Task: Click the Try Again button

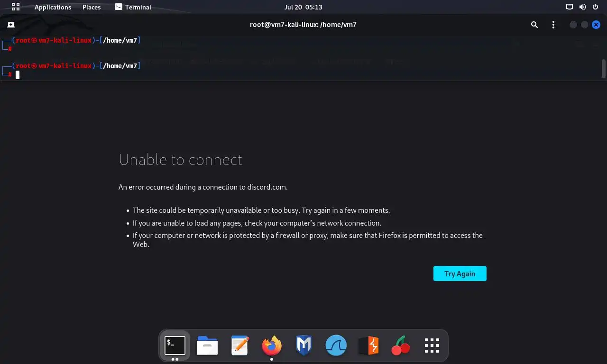Action: (x=460, y=273)
